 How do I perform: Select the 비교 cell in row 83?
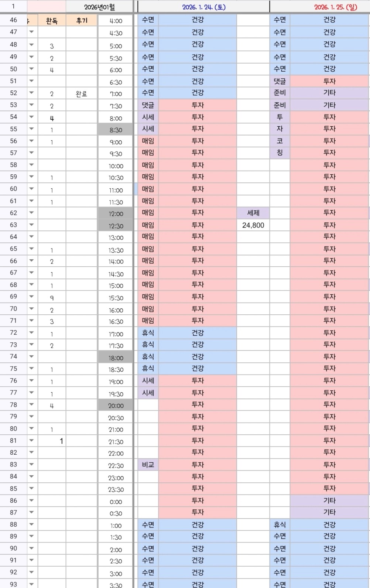pos(148,465)
